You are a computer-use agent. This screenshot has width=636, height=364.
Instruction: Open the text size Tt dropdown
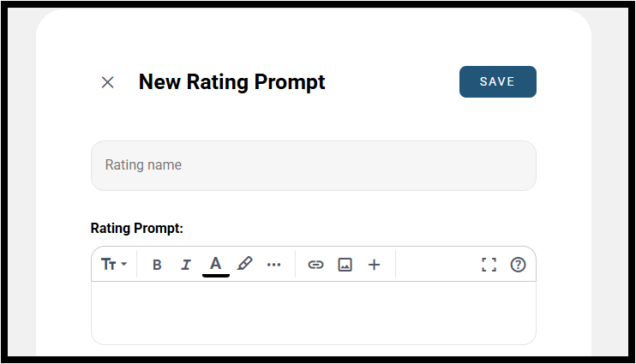(x=114, y=265)
